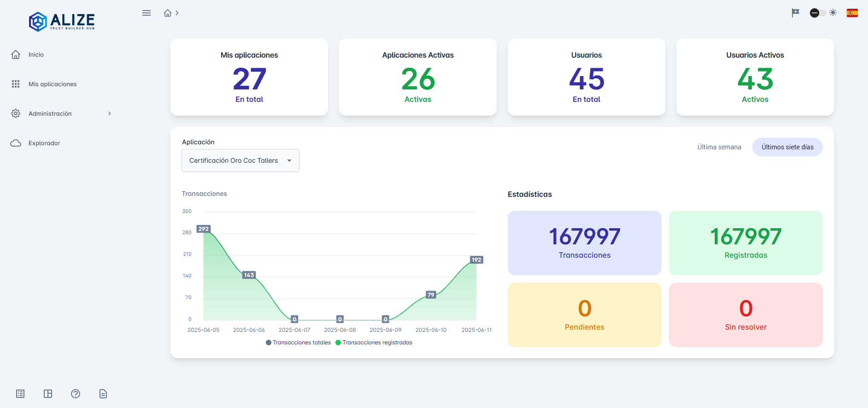Go to Inicio in sidebar
The image size is (868, 408).
coord(36,54)
